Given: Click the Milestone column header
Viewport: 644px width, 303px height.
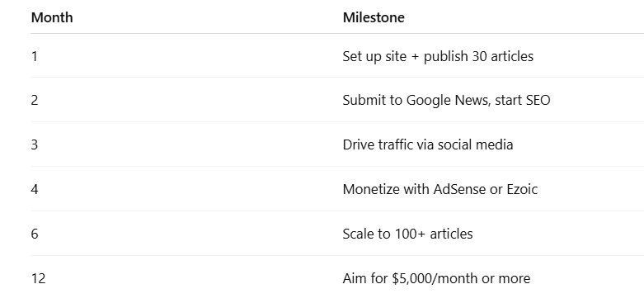Looking at the screenshot, I should coord(374,17).
